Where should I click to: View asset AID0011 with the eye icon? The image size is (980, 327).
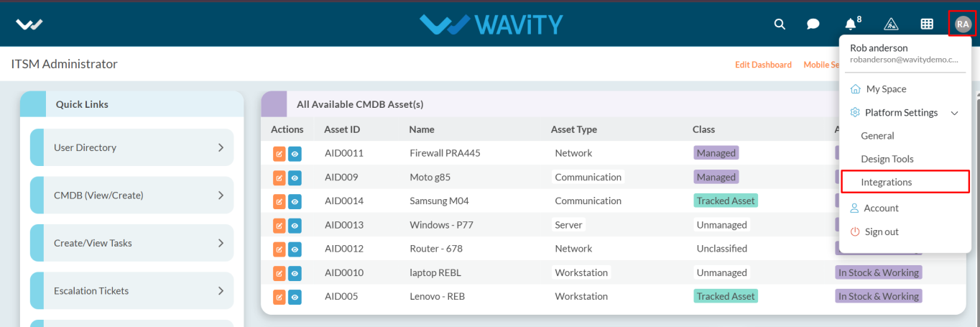295,153
